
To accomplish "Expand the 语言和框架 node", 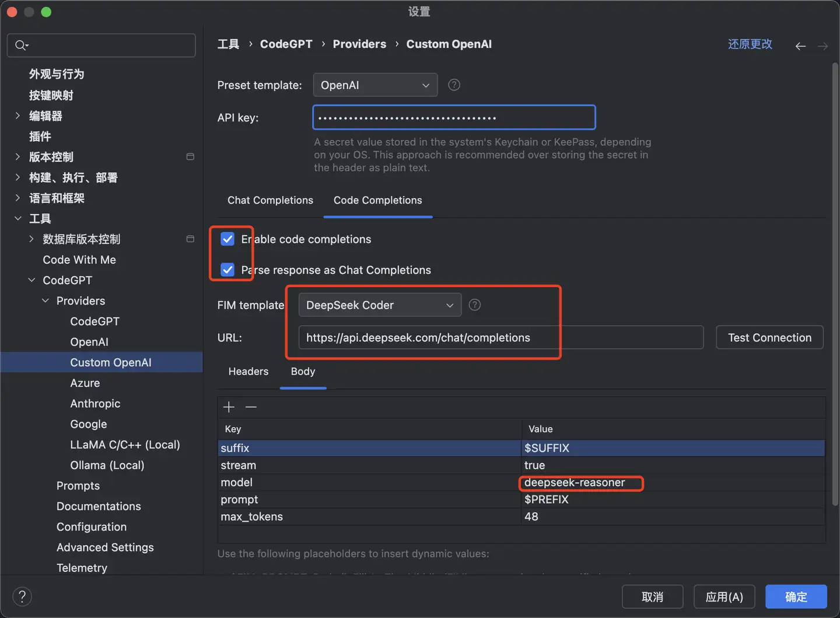I will coord(17,198).
